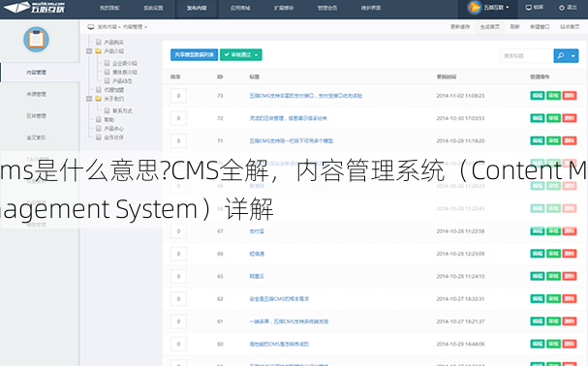Open the 阿里云 title link of ID 65
This screenshot has width=588, height=366.
pos(257,276)
